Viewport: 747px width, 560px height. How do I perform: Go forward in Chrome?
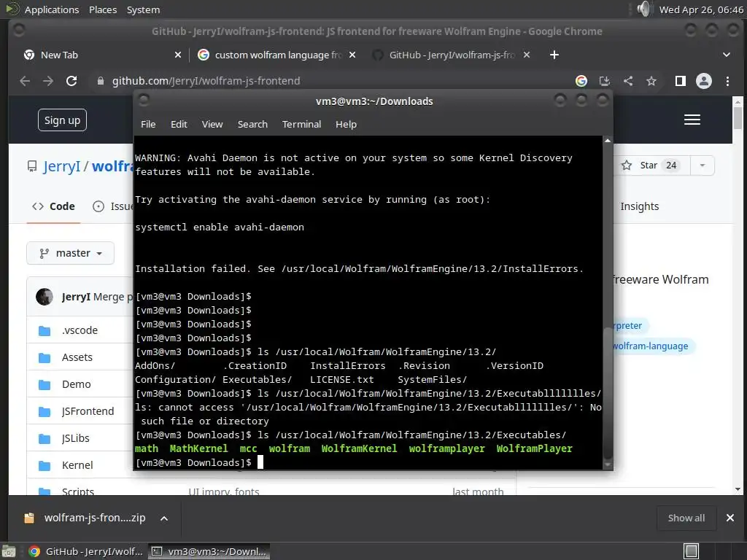pyautogui.click(x=48, y=81)
